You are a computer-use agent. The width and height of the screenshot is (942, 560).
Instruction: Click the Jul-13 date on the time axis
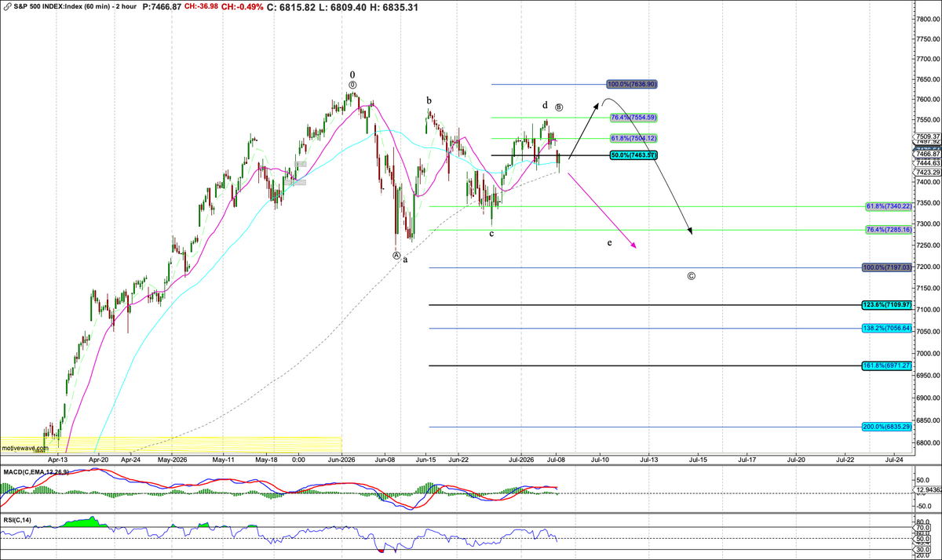[x=649, y=459]
